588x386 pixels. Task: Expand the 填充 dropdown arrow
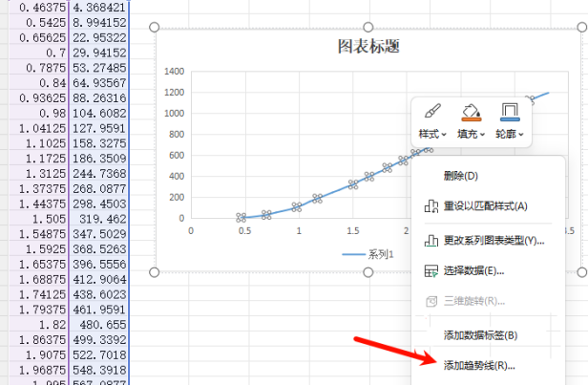(482, 135)
